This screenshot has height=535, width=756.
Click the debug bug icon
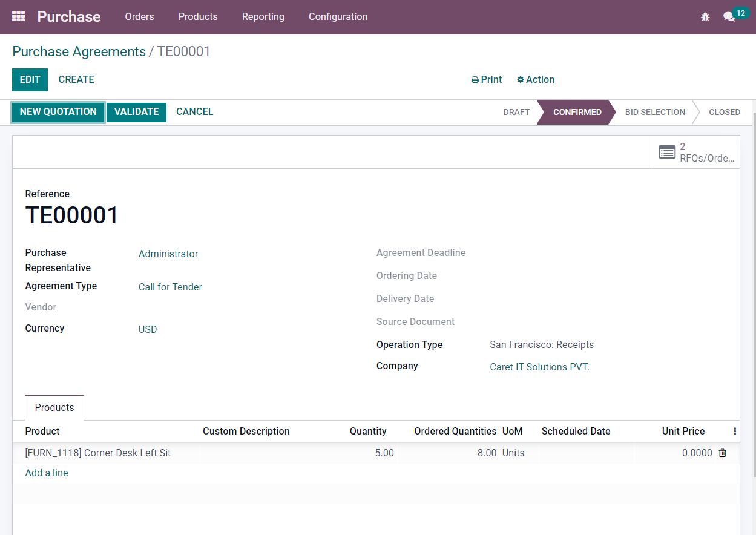[705, 17]
